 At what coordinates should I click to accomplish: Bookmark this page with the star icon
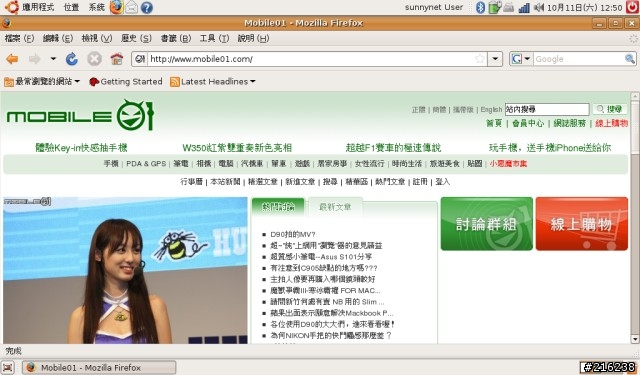[x=480, y=59]
